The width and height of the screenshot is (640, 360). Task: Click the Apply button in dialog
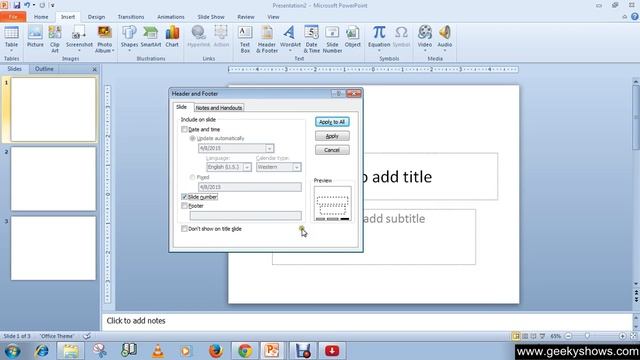(x=332, y=136)
